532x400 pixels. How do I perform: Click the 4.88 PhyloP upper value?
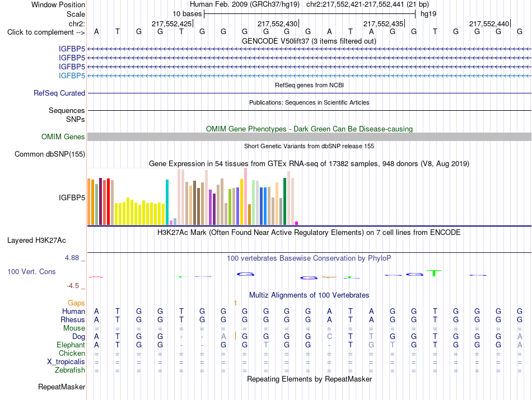[x=72, y=258]
